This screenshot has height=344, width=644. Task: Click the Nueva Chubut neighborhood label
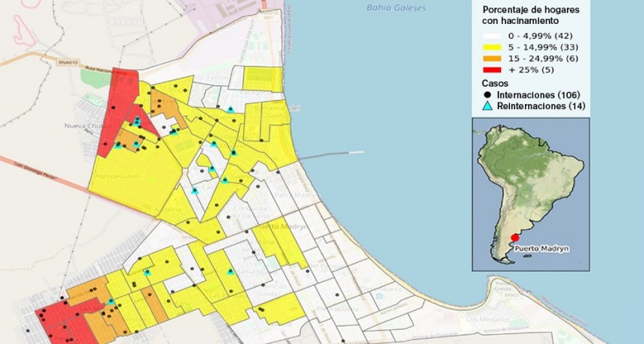pos(88,126)
